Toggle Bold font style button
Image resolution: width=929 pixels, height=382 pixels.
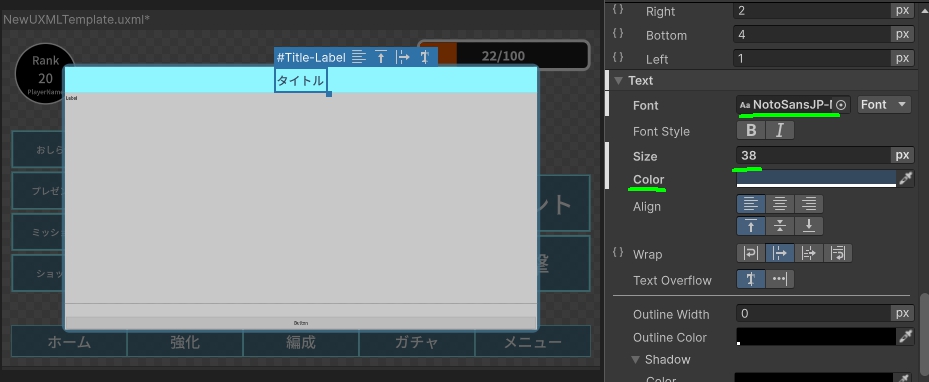point(751,130)
